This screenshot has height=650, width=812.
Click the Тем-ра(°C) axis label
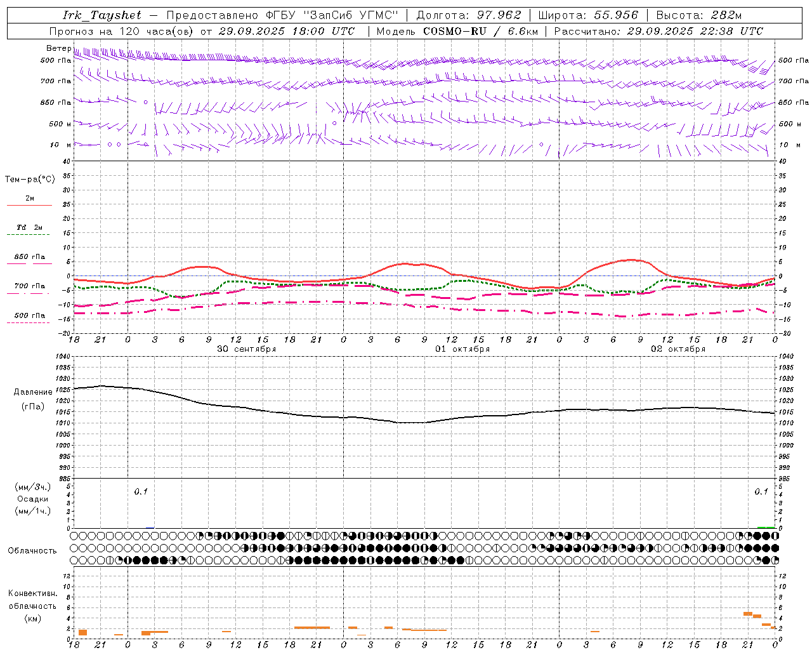30,180
